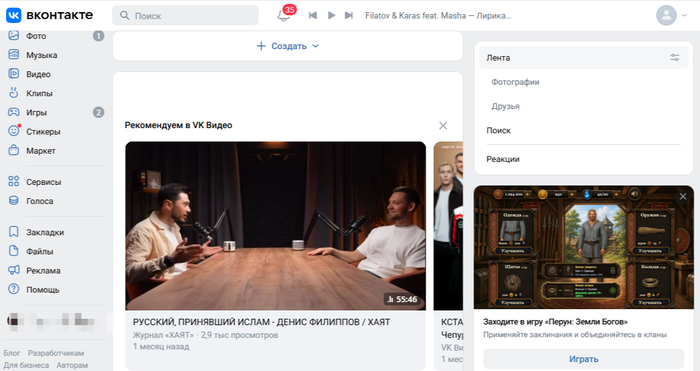Open the feed filter settings icon

coord(675,58)
